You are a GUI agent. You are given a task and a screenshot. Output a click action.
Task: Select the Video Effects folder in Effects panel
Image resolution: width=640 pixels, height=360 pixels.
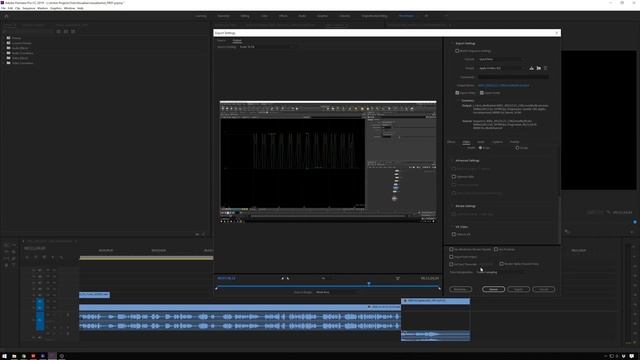(20, 58)
